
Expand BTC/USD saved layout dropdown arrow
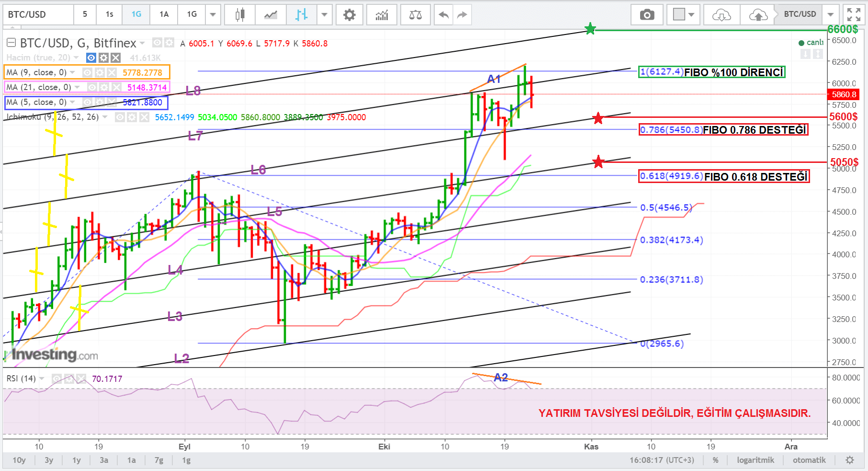coord(831,15)
